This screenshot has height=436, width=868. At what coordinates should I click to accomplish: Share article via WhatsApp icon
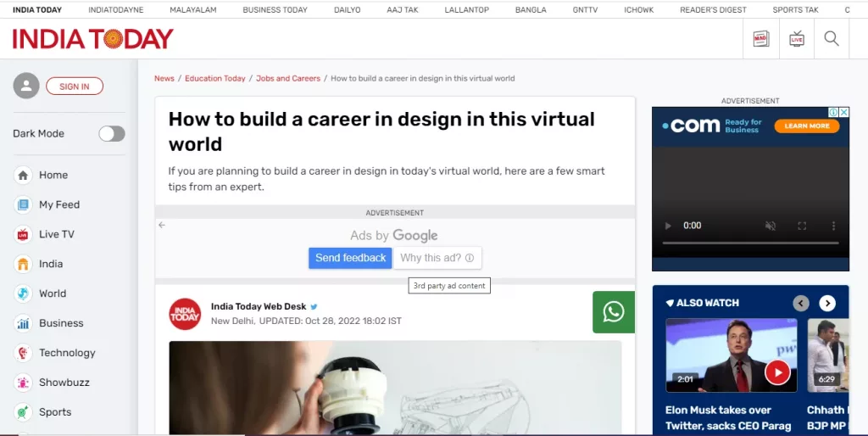point(613,312)
